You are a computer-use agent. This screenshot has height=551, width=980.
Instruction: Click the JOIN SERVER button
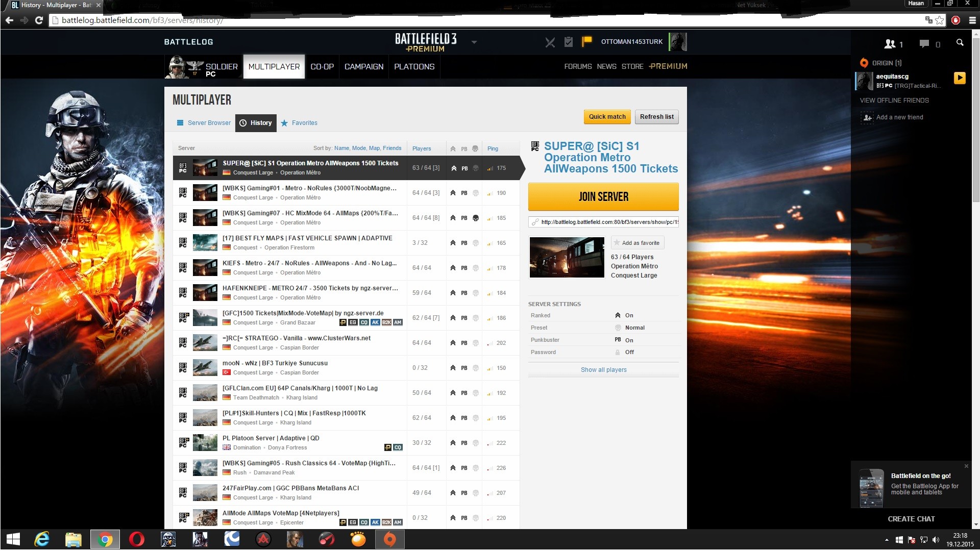[x=603, y=196]
